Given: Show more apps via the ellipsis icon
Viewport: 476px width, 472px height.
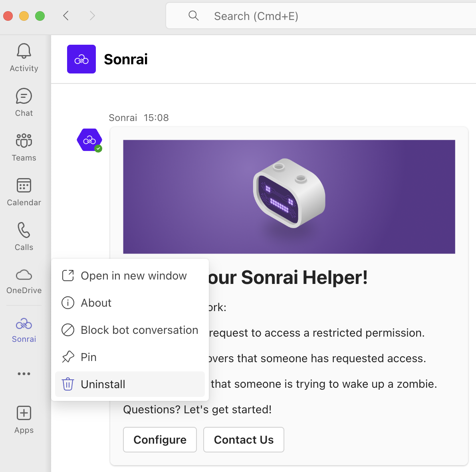Looking at the screenshot, I should (24, 374).
